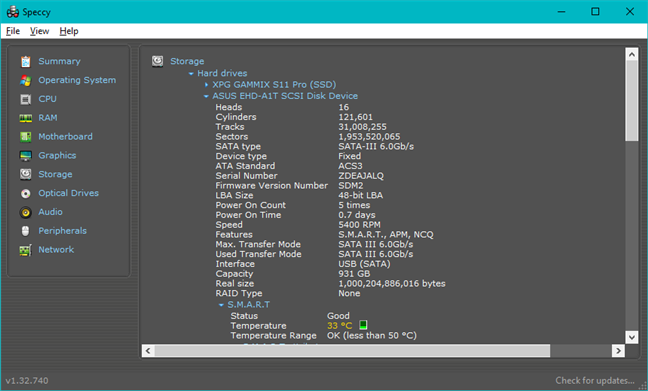This screenshot has width=648, height=391.
Task: Click the vertical scrollbar thumb
Action: 631,101
